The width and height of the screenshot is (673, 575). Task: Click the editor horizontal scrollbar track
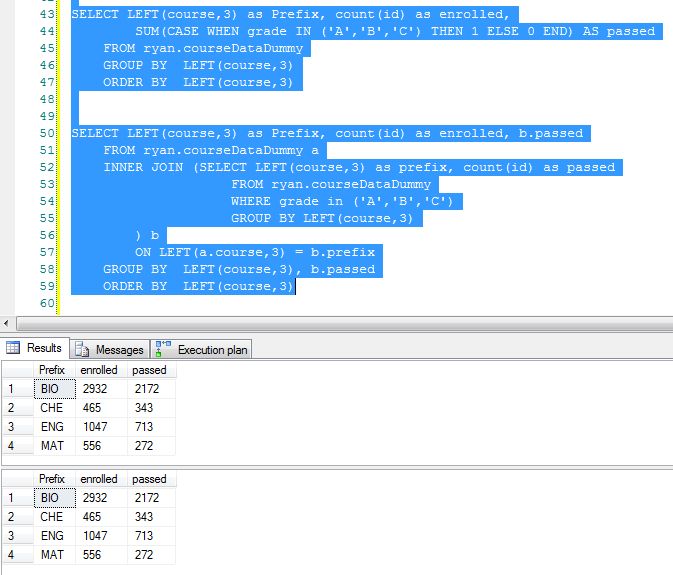[343, 324]
